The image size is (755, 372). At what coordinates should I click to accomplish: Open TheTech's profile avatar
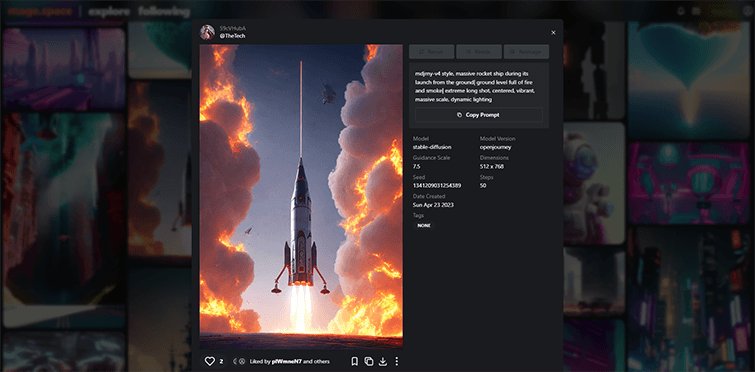tap(207, 32)
